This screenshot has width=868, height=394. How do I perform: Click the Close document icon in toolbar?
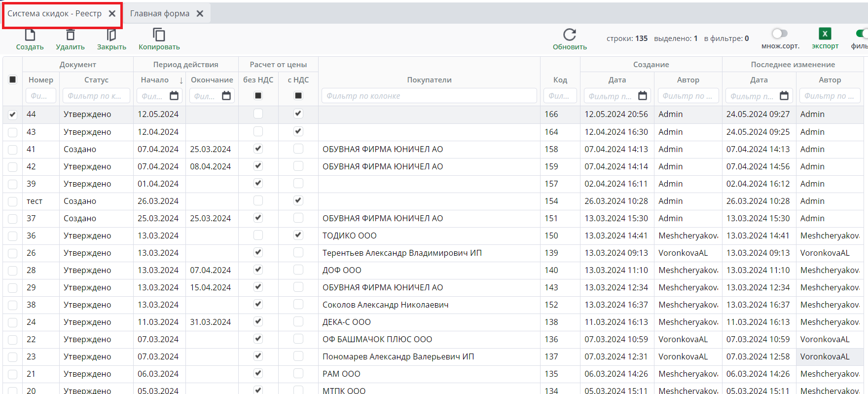click(x=111, y=35)
